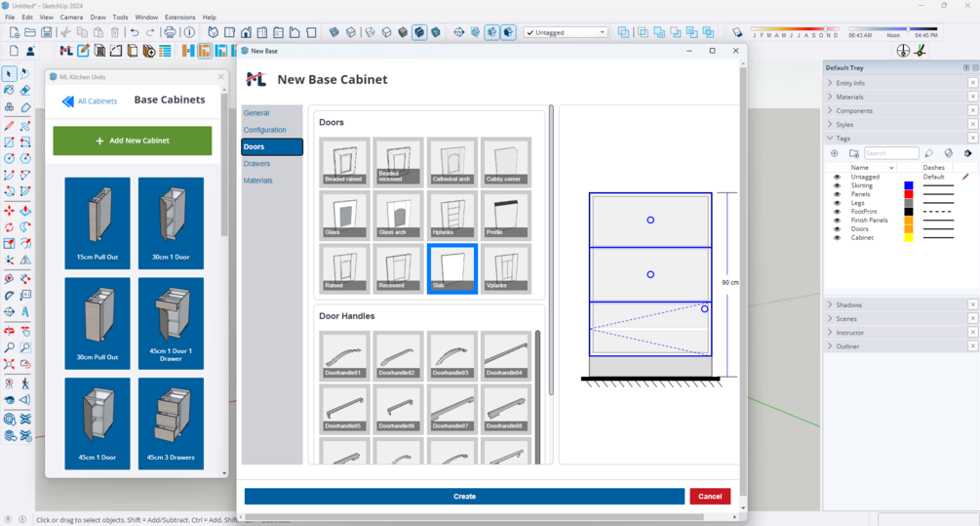Screen dimensions: 980x526
Task: Select the Zoom magnifier tool
Action: coord(9,347)
